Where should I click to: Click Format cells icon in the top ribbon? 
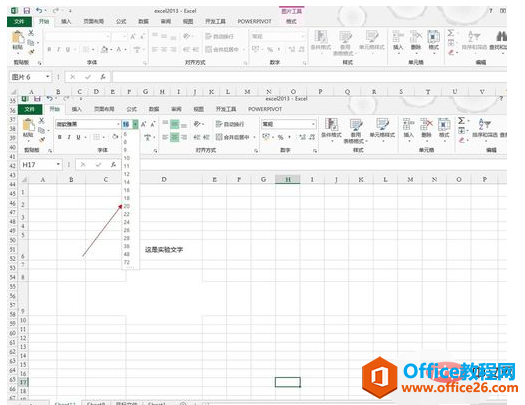click(x=434, y=37)
